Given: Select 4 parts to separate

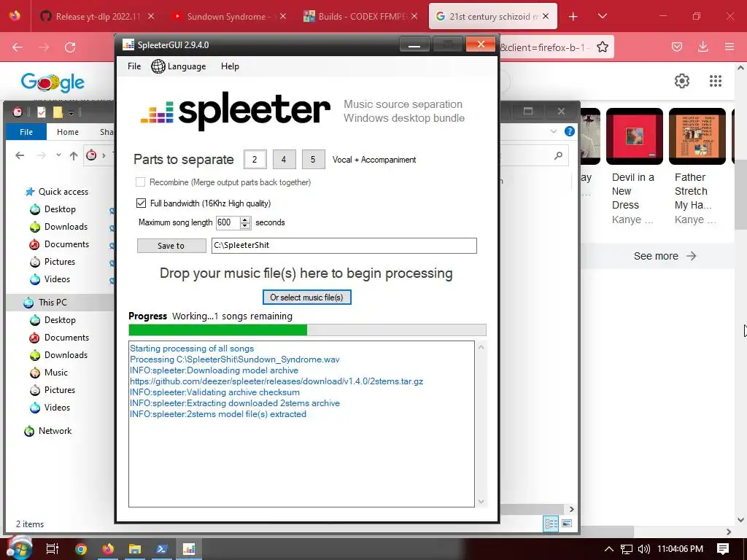Looking at the screenshot, I should pos(284,160).
